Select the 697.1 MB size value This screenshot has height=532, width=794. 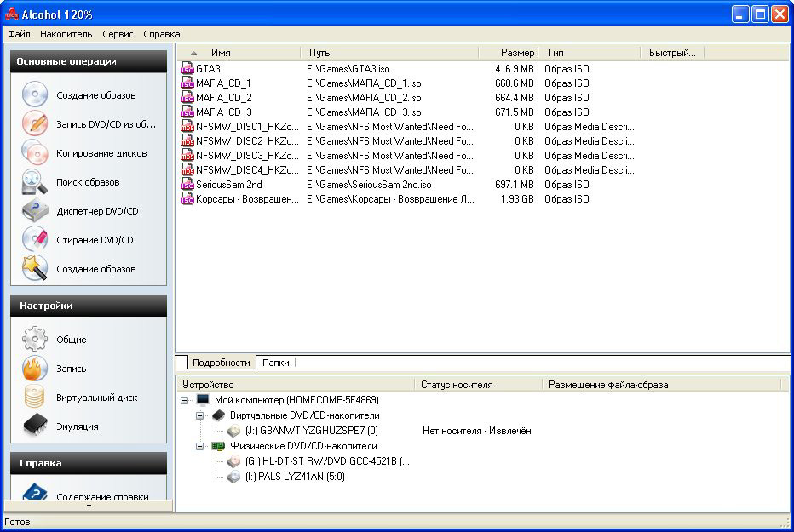515,185
